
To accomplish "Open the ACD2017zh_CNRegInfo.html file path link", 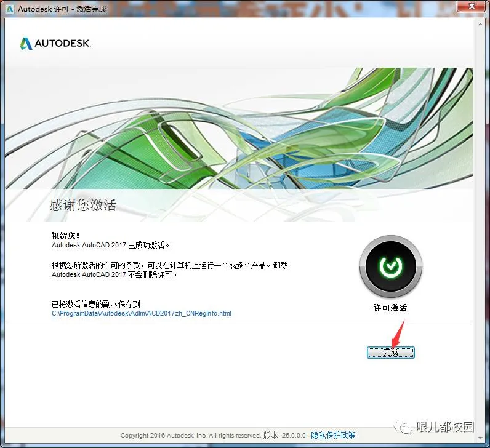I will coord(142,313).
